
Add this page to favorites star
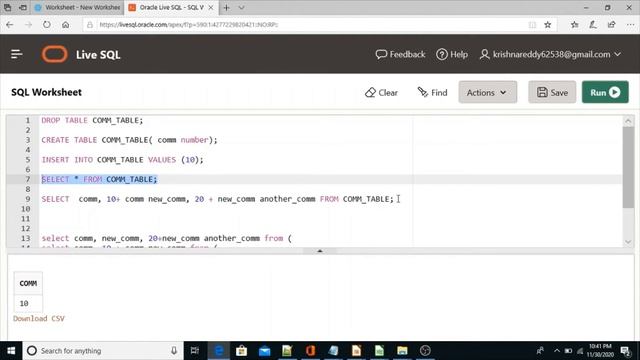click(548, 24)
